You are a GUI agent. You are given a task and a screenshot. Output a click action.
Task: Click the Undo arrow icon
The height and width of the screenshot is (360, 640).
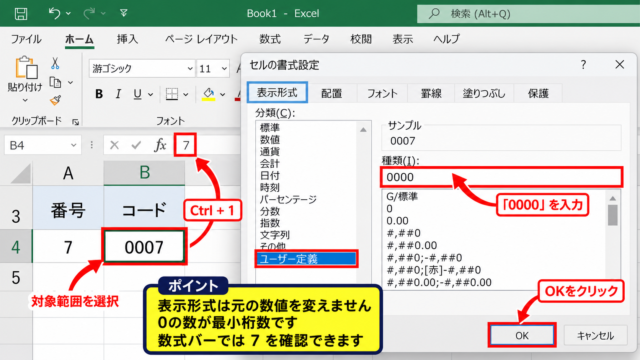(54, 13)
